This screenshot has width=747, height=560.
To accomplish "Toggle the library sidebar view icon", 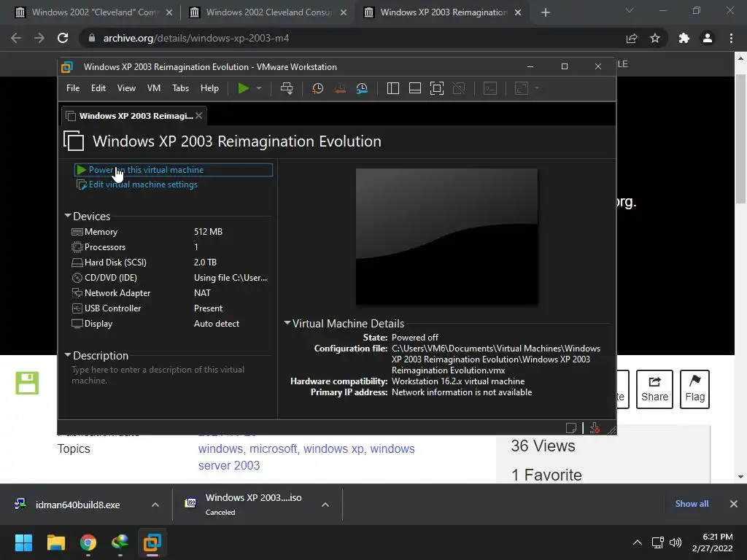I will coord(393,88).
